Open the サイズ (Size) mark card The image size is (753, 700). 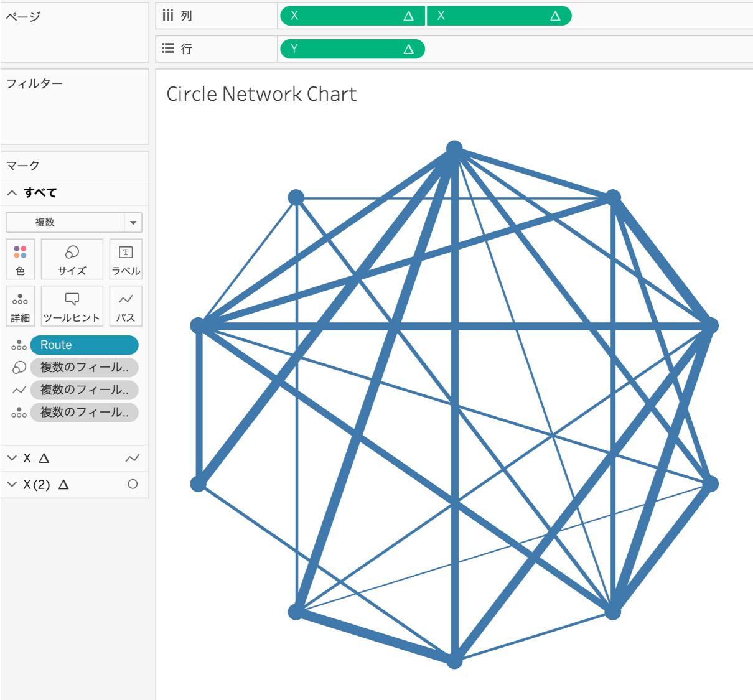coord(72,259)
